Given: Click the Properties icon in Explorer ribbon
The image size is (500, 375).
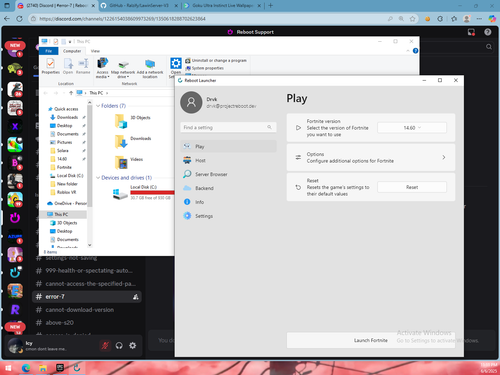Looking at the screenshot, I should coord(51,66).
